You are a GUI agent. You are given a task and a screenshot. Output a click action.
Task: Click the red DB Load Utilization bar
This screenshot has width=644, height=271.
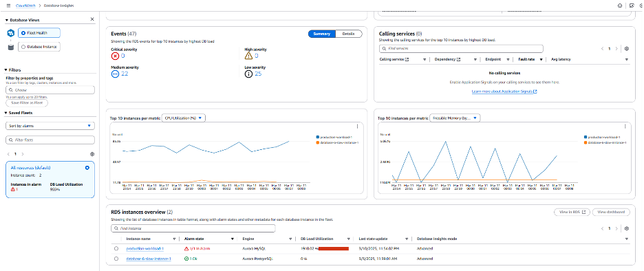[x=334, y=248]
